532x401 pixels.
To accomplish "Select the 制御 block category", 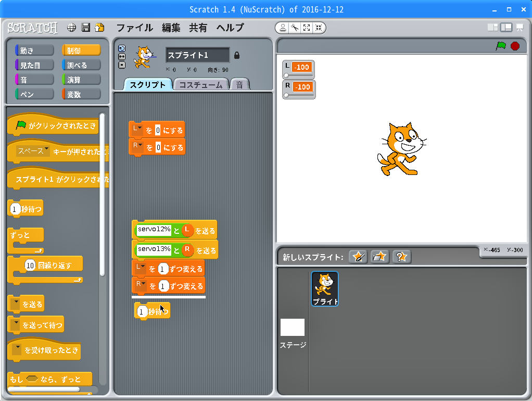I will 81,50.
